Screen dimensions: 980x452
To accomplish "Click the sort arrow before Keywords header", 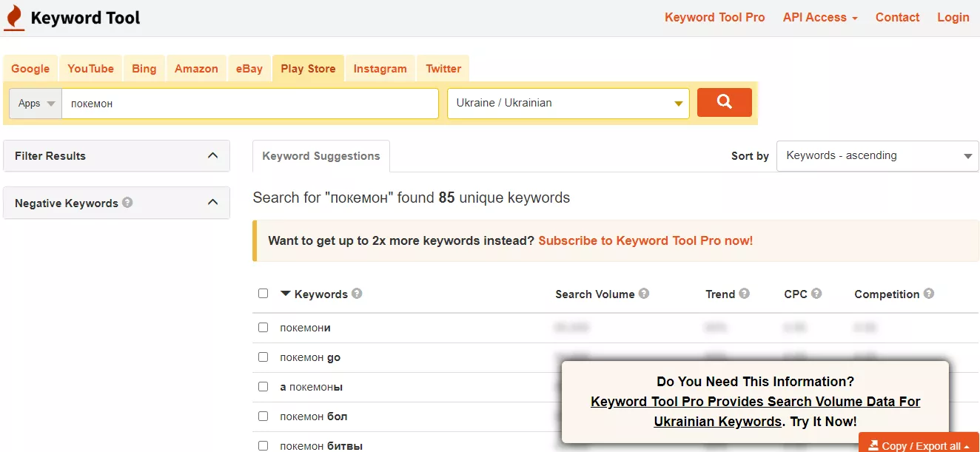I will click(286, 294).
